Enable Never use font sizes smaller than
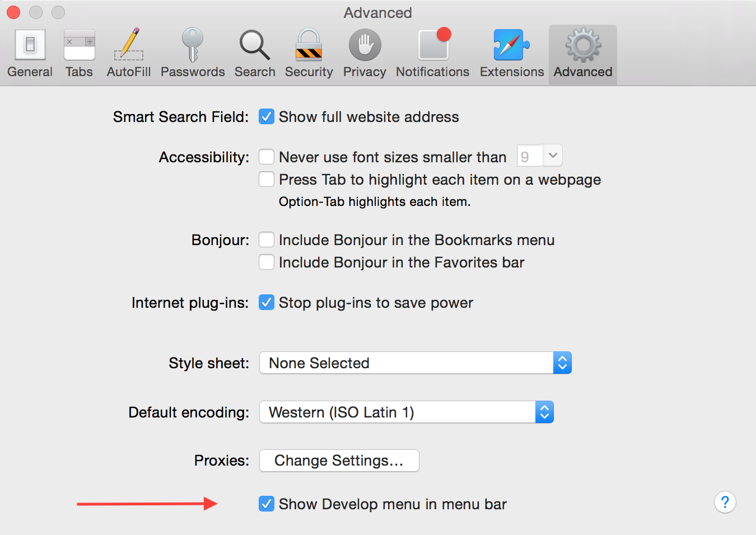 267,157
